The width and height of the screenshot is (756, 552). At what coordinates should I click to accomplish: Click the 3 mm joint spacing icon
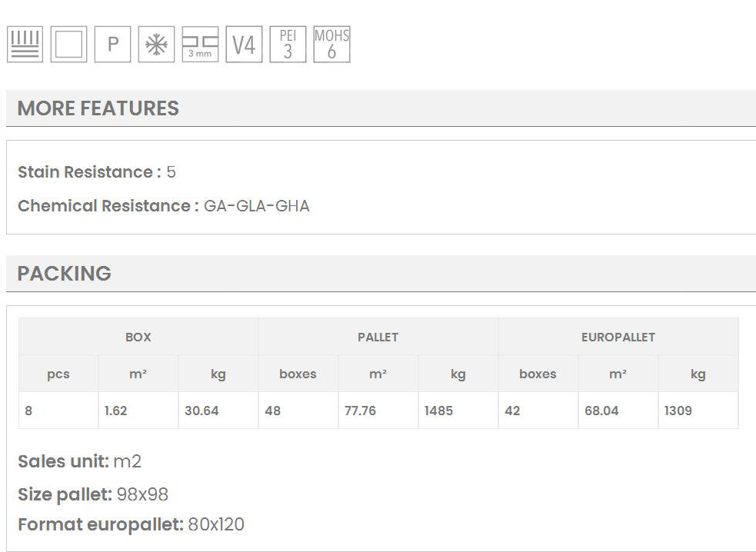tap(200, 45)
